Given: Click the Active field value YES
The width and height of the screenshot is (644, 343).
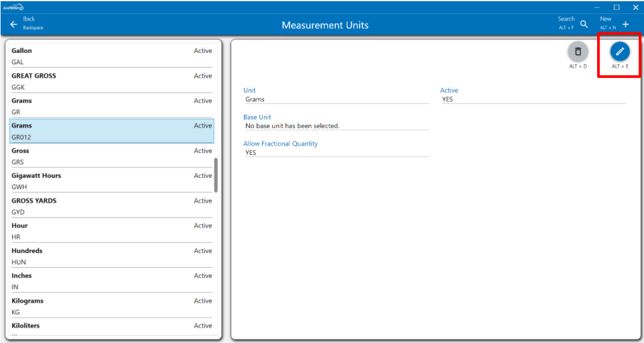Looking at the screenshot, I should [532, 99].
